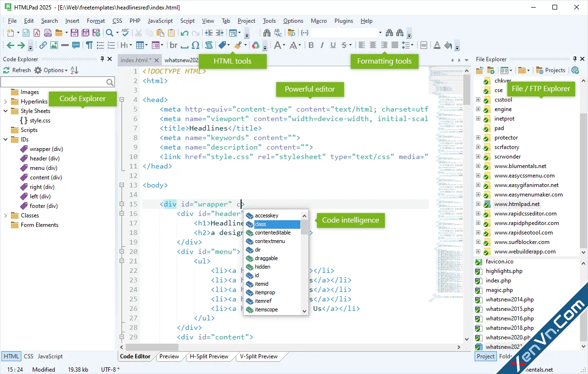Viewport: 588px width, 374px height.
Task: Open the Code Explorer Options dropdown
Action: pos(51,70)
